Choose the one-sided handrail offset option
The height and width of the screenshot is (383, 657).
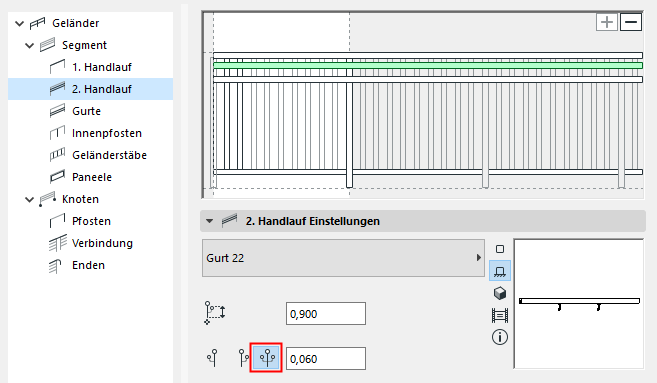coord(243,358)
